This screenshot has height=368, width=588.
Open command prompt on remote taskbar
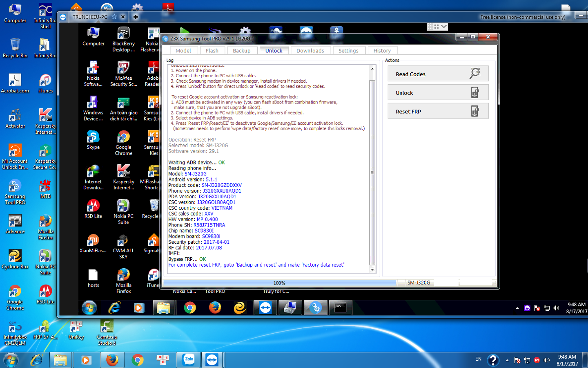(340, 307)
